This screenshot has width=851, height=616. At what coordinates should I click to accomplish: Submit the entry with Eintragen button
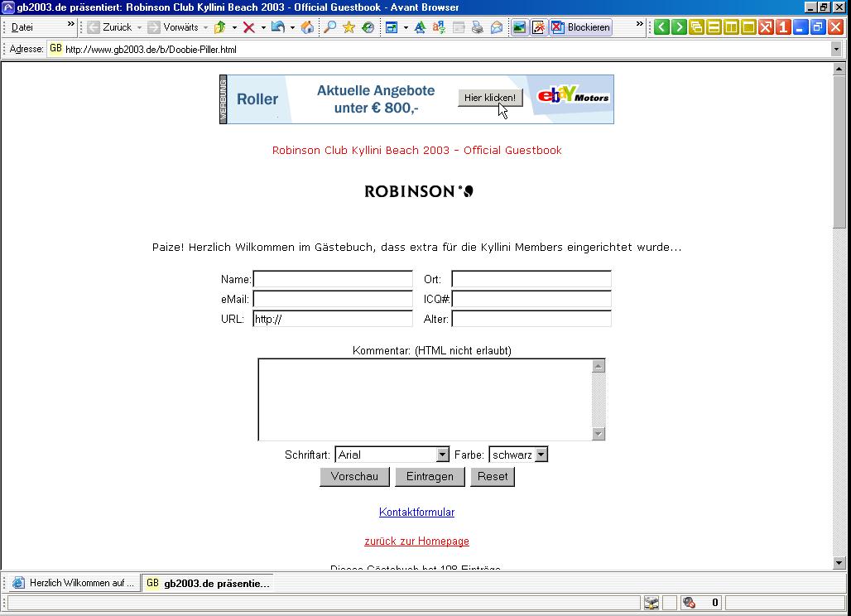click(430, 477)
